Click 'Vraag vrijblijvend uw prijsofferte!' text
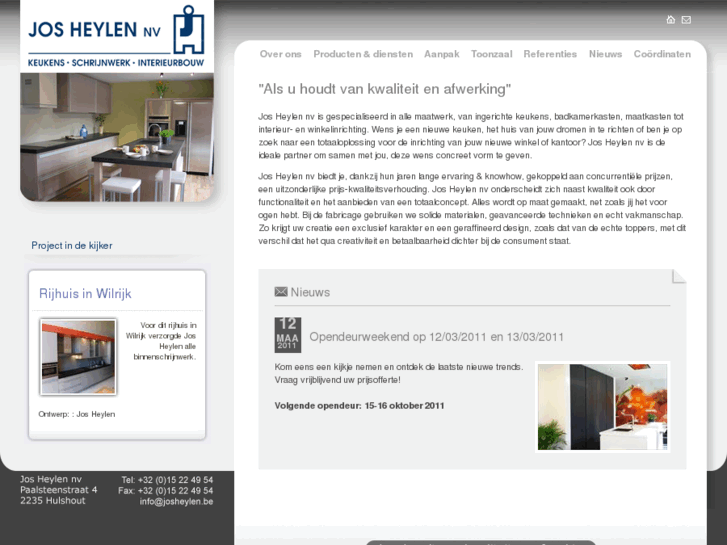Viewport: 727px width, 545px height. 338,380
